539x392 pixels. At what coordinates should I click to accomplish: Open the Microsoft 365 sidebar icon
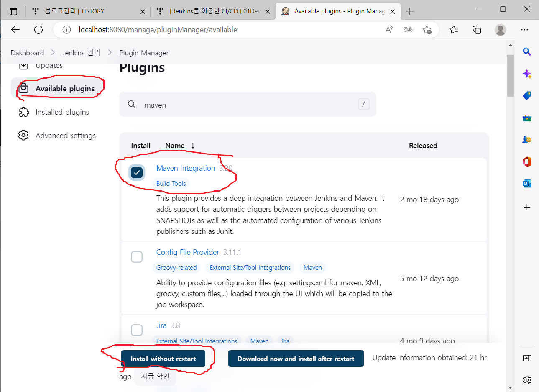(x=527, y=161)
